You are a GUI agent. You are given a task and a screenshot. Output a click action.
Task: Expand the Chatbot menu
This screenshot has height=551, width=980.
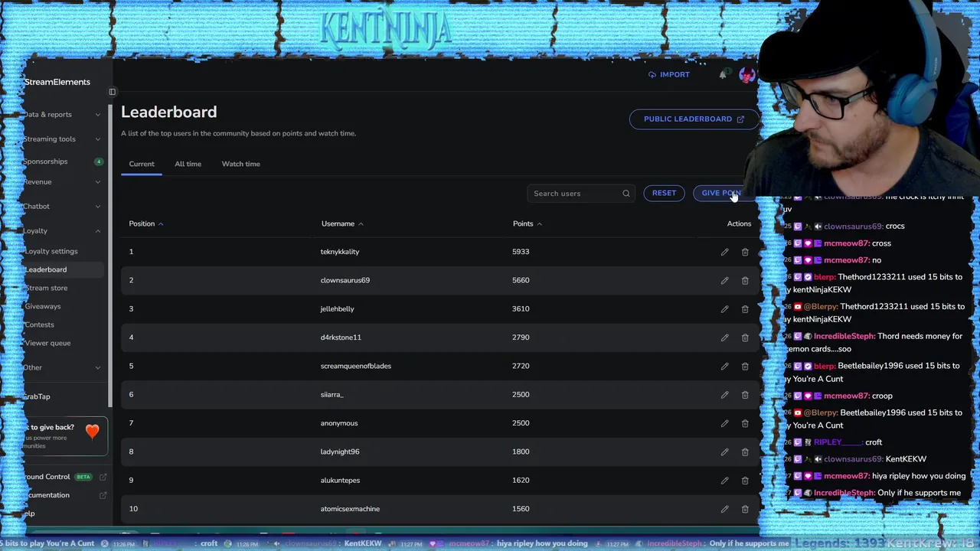[62, 207]
